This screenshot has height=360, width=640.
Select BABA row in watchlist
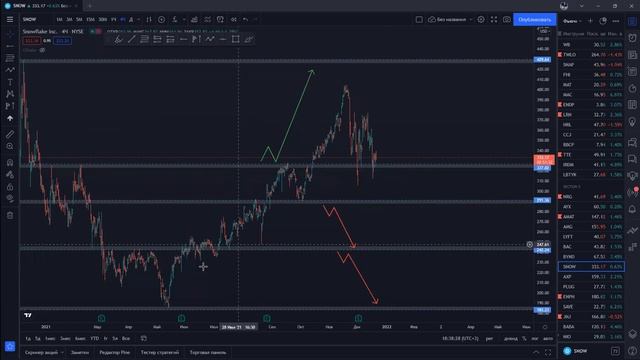pos(591,327)
